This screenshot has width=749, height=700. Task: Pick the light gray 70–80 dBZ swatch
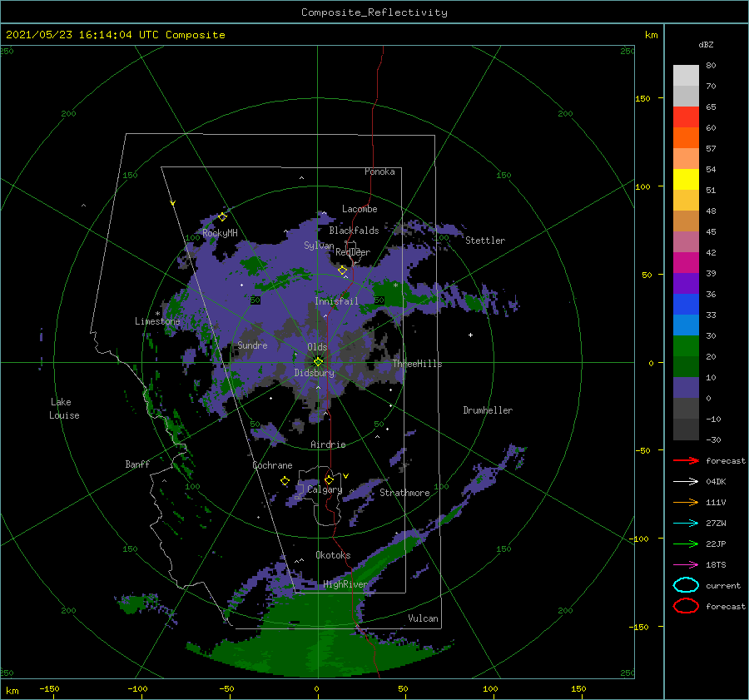686,76
